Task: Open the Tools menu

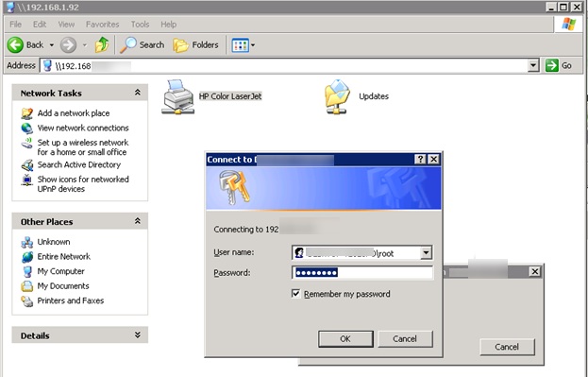Action: tap(140, 25)
